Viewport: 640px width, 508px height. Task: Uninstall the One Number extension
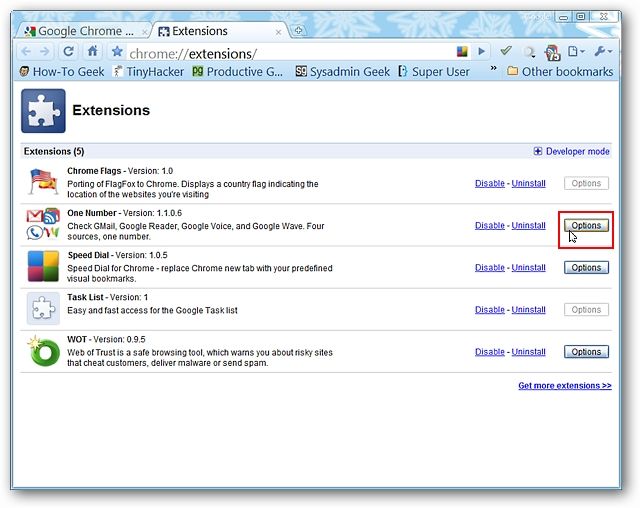tap(528, 225)
